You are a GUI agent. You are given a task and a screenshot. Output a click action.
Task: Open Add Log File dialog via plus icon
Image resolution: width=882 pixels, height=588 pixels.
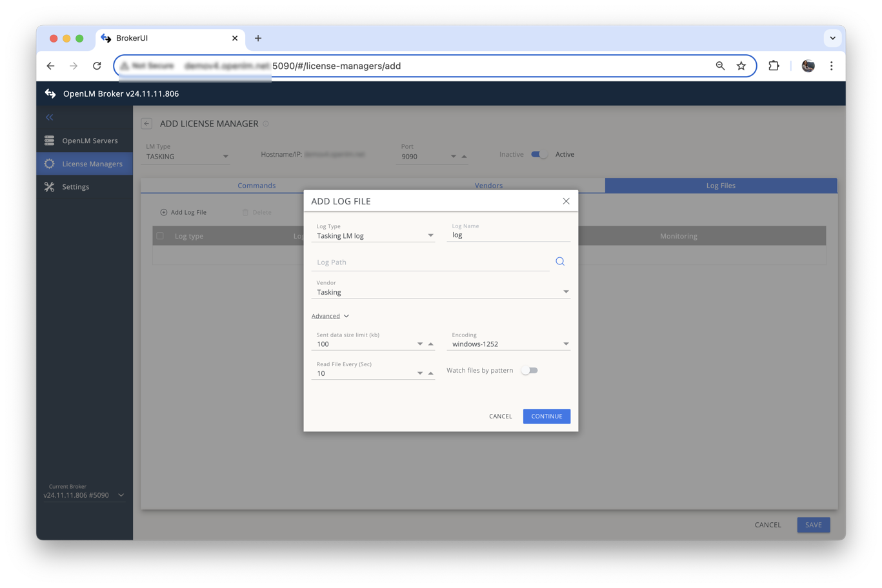(x=164, y=211)
